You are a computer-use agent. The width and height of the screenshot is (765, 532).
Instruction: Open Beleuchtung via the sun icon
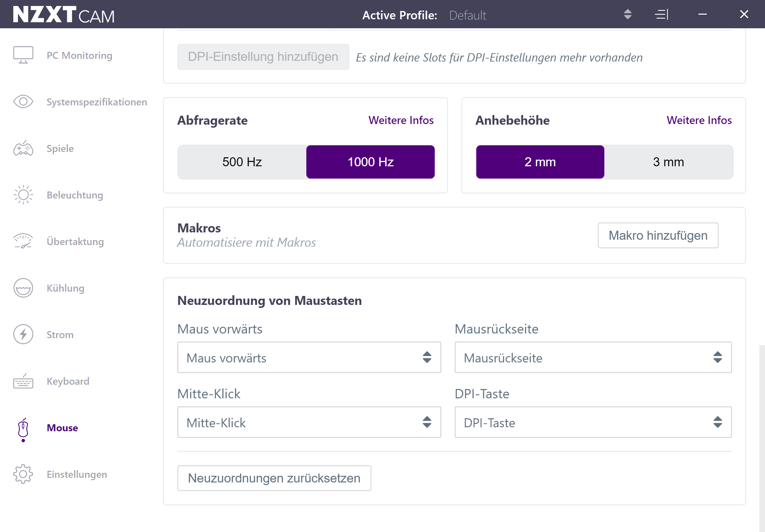tap(23, 195)
